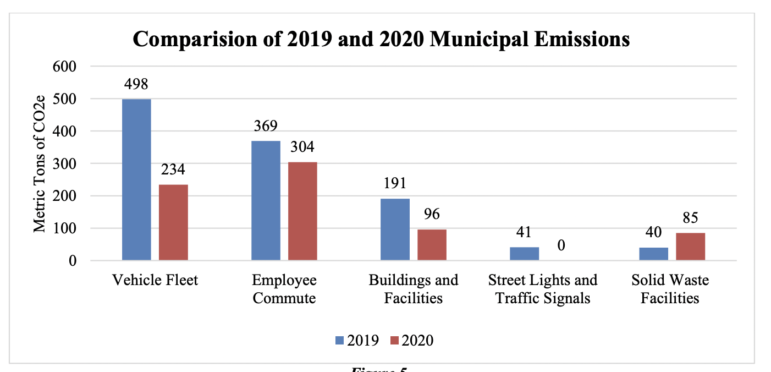Screen dimensions: 771x372
Task: Select the 2020 Solid Waste Facilities bar
Action: pyautogui.click(x=690, y=246)
